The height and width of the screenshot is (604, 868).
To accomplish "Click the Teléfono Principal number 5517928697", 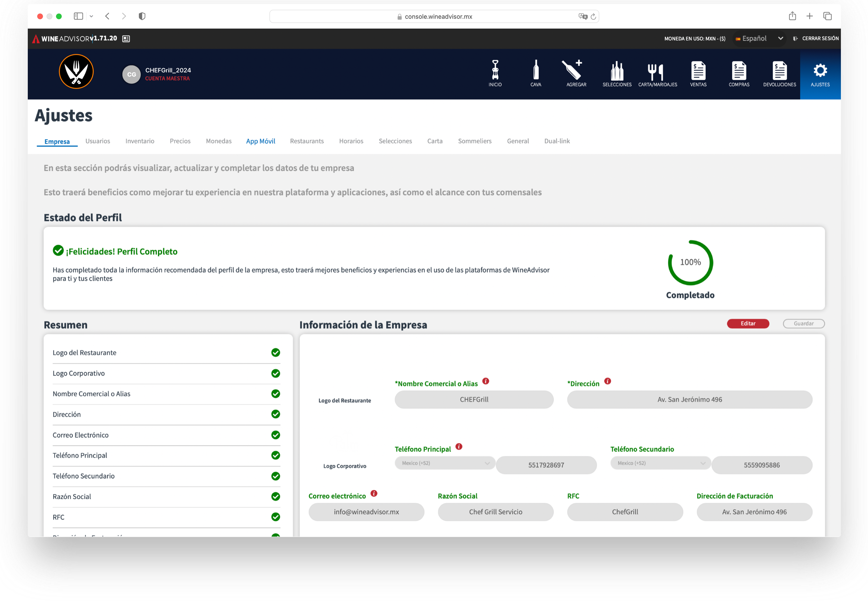I will 546,465.
